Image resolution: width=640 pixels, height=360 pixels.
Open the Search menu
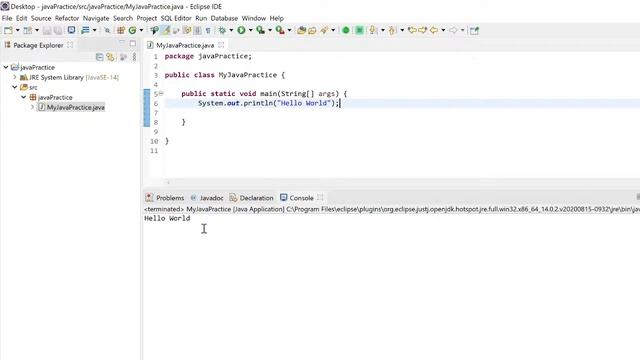click(123, 18)
